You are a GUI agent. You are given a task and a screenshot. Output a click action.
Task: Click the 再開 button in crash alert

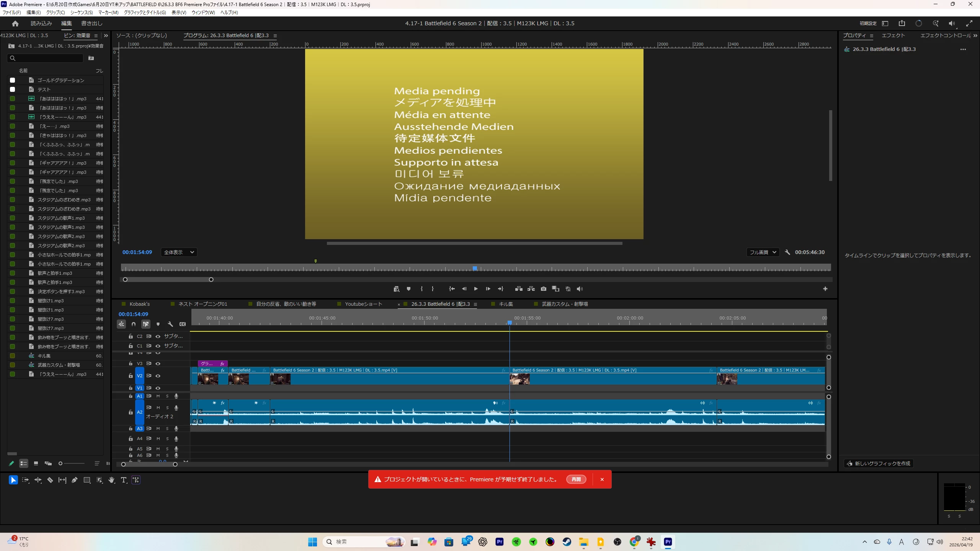point(576,479)
